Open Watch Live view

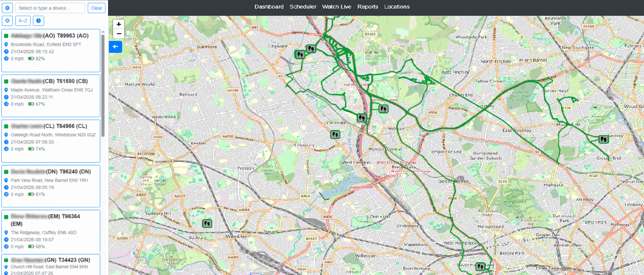tap(337, 7)
